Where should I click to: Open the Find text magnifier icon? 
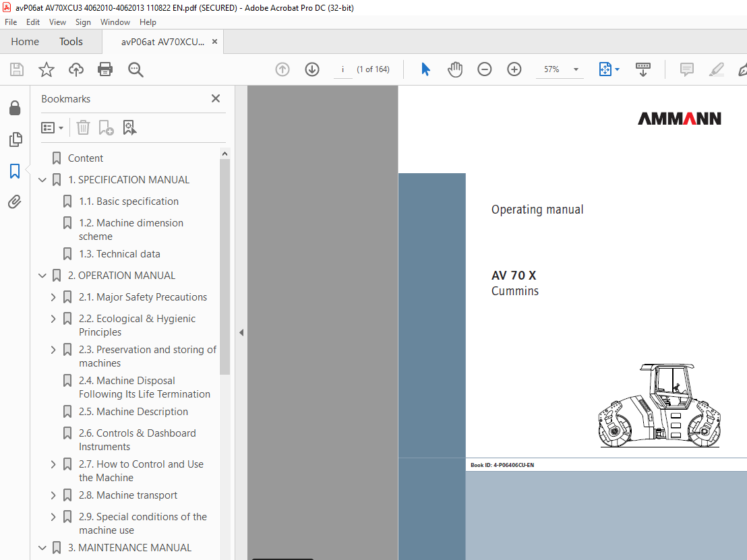[x=136, y=69]
